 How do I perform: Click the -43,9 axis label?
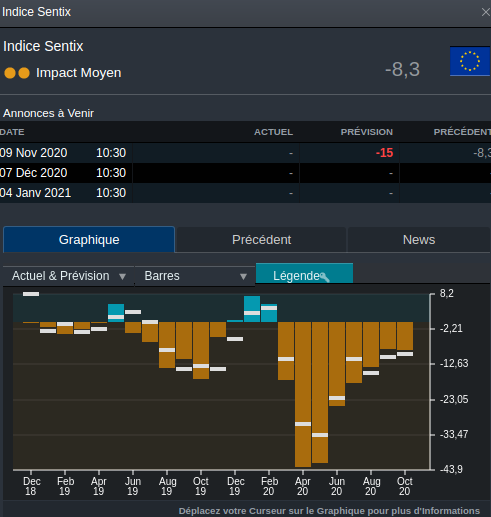click(451, 469)
